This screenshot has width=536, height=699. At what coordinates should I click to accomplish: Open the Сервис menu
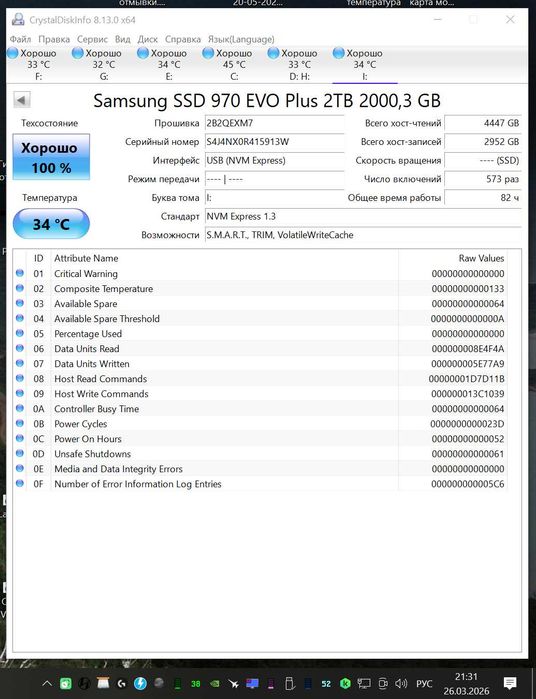tap(92, 39)
